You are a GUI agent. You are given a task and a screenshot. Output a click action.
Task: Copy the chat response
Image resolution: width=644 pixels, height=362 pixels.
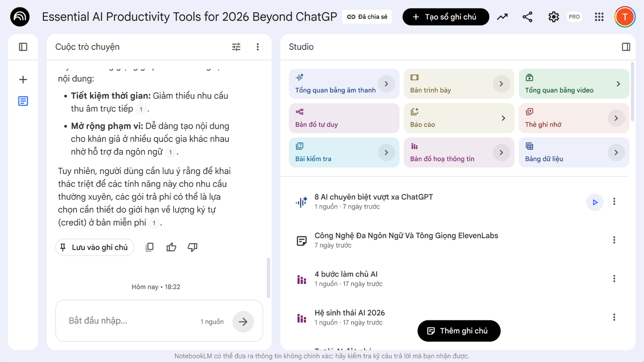[149, 247]
